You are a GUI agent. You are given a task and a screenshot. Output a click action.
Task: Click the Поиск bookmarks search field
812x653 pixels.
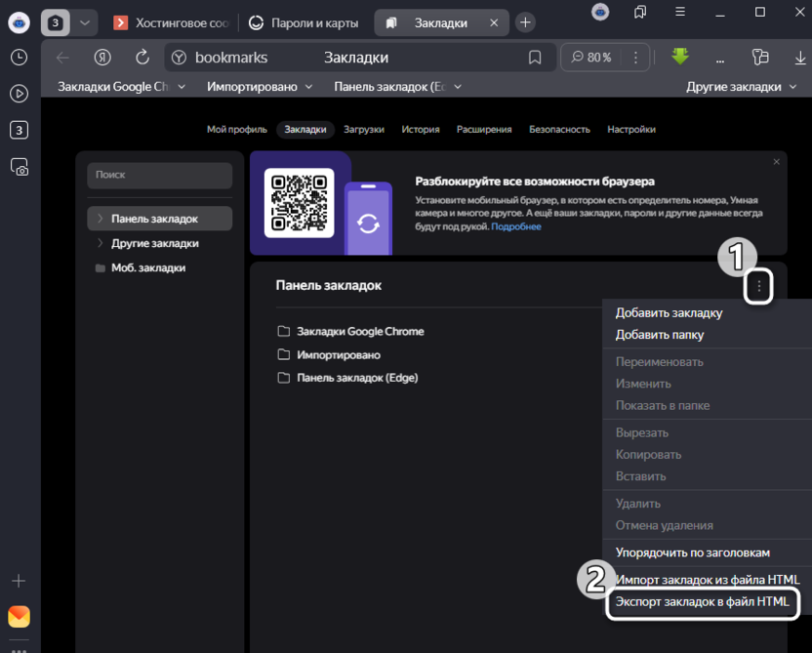(x=160, y=175)
